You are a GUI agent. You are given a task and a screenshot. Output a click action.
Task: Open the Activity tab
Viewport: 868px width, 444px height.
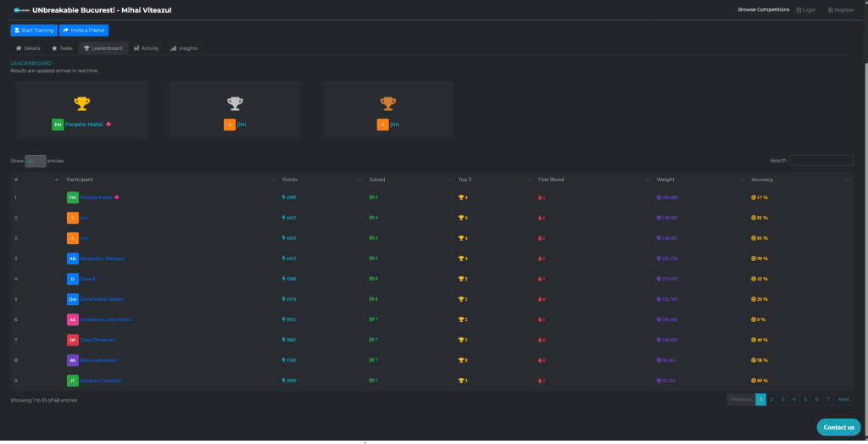pyautogui.click(x=146, y=48)
